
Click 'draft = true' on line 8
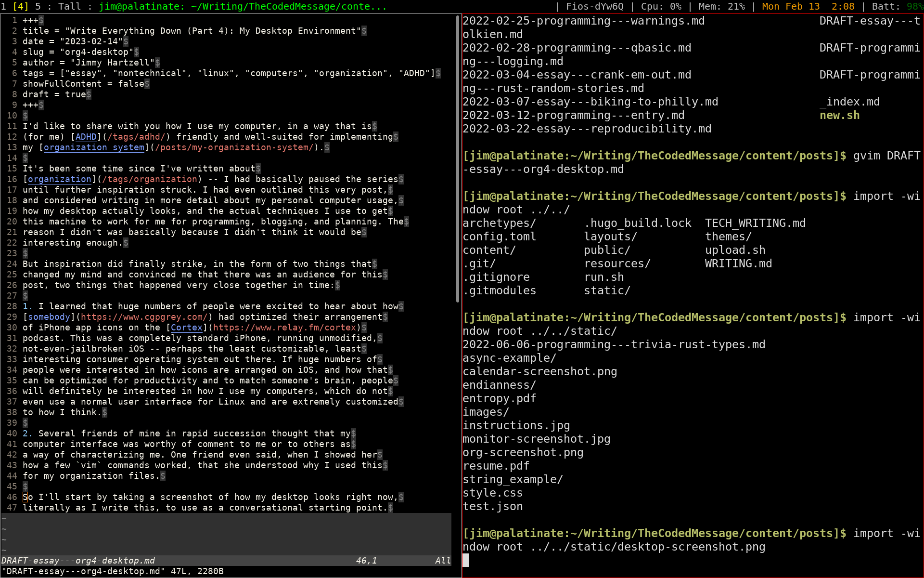coord(54,94)
